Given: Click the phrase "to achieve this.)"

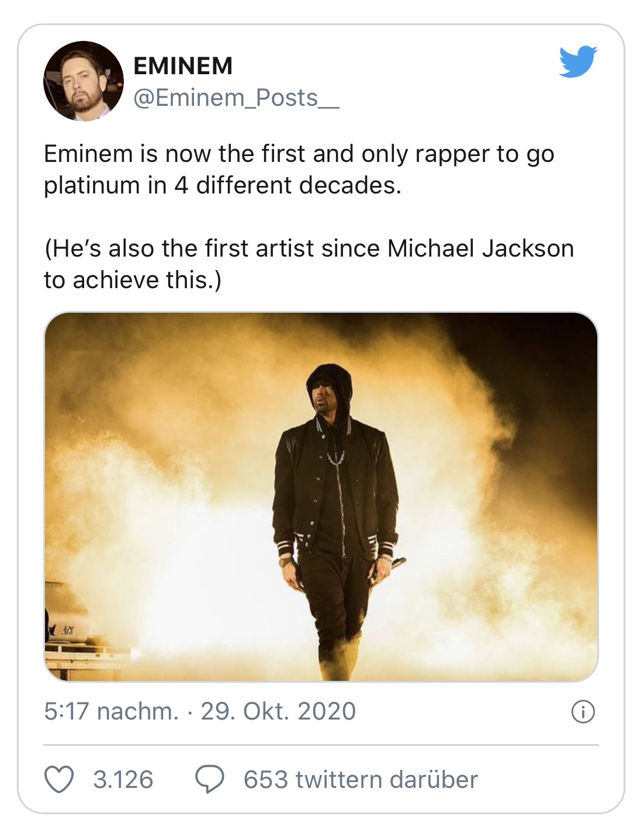Looking at the screenshot, I should (133, 280).
